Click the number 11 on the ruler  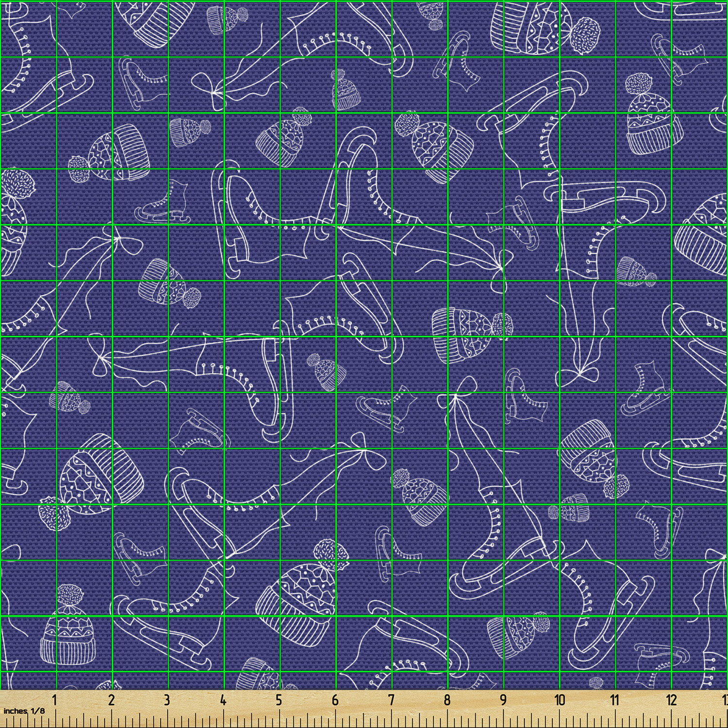[615, 700]
